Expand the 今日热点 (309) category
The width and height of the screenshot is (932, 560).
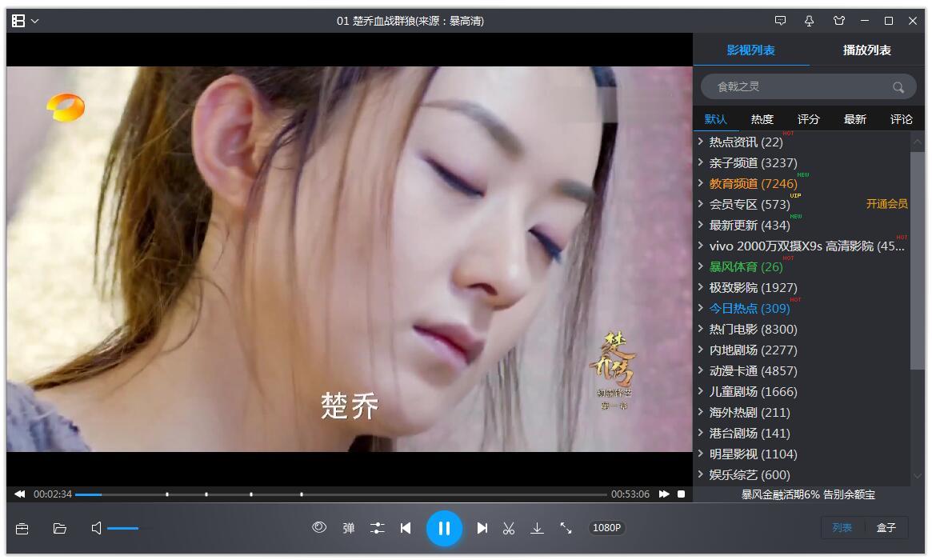[701, 308]
